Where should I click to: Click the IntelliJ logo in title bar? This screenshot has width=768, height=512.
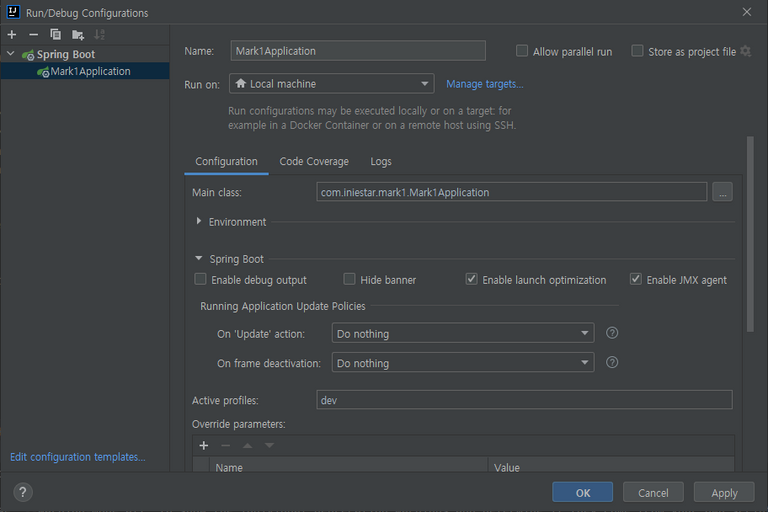[13, 12]
